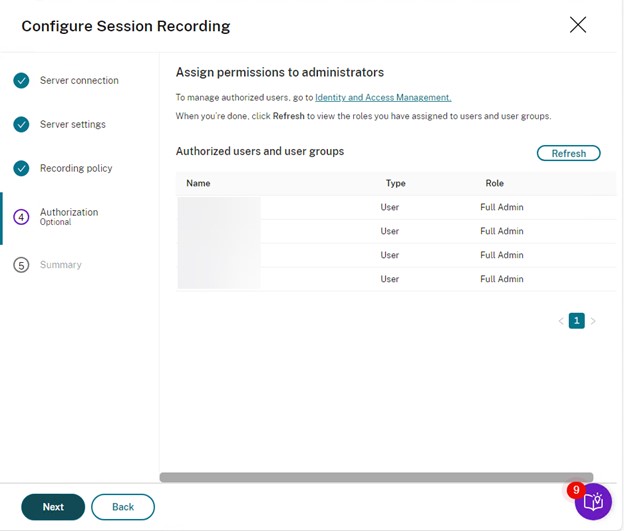The height and width of the screenshot is (531, 624).
Task: Close the Configure Session Recording dialog
Action: pos(578,25)
